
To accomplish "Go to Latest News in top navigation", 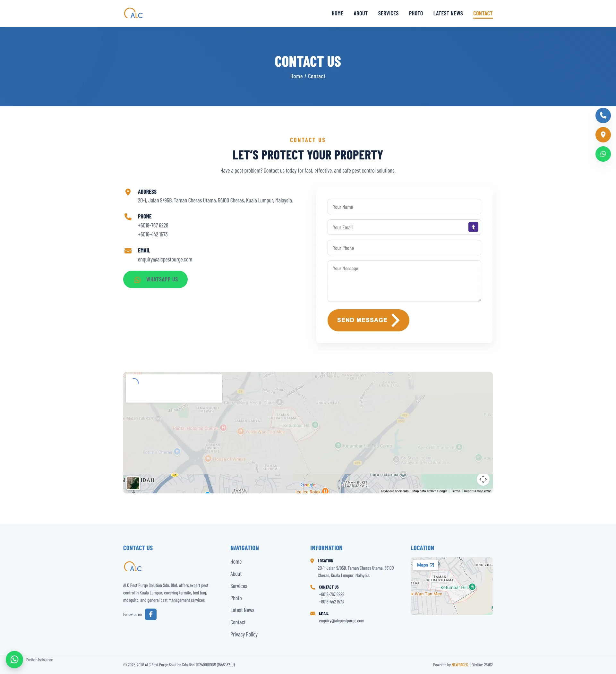I will click(x=448, y=13).
